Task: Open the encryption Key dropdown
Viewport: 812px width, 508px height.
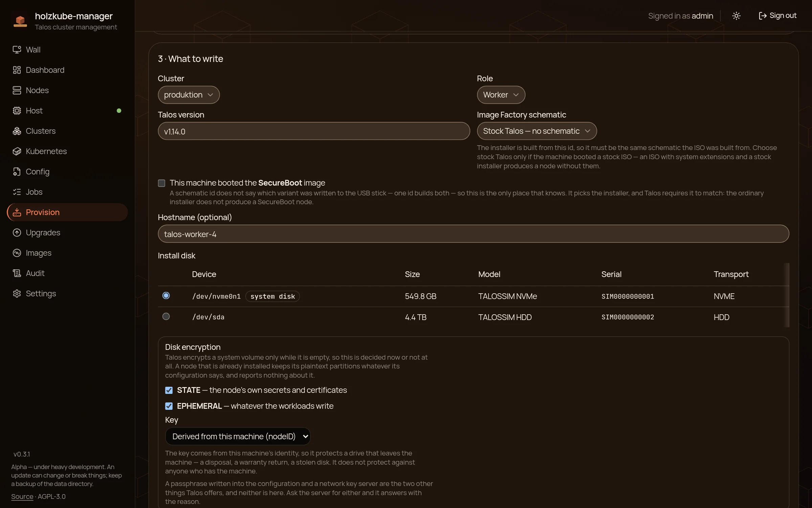Action: tap(238, 437)
